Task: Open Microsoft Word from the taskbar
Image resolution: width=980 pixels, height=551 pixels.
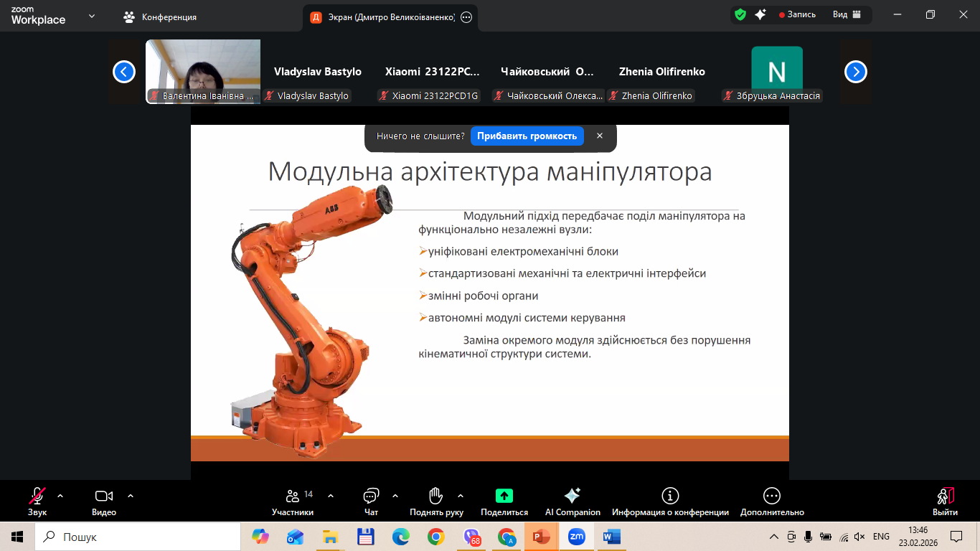Action: click(x=611, y=537)
